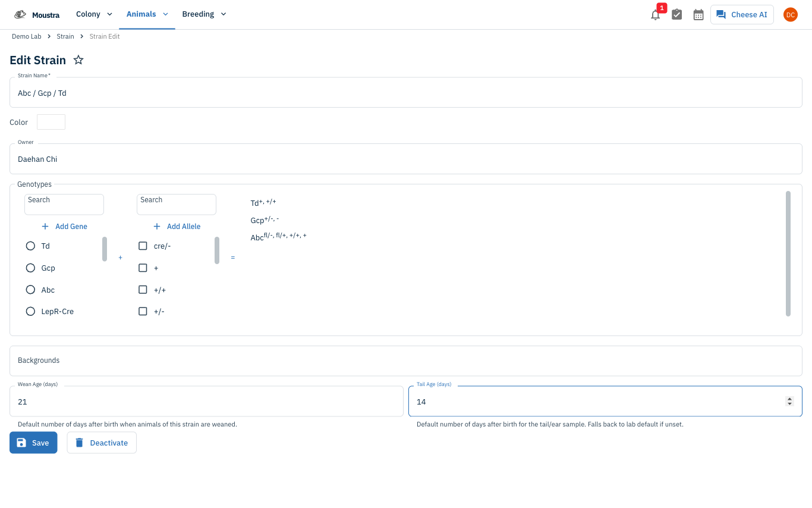Click the Animals chevron arrow
Viewport: 812px width, 508px height.
click(x=165, y=14)
